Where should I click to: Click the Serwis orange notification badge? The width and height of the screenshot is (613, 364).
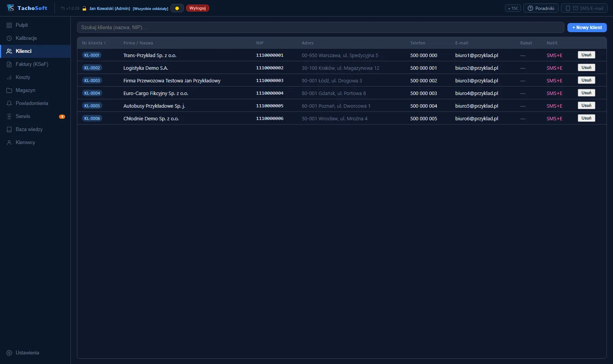coord(62,116)
